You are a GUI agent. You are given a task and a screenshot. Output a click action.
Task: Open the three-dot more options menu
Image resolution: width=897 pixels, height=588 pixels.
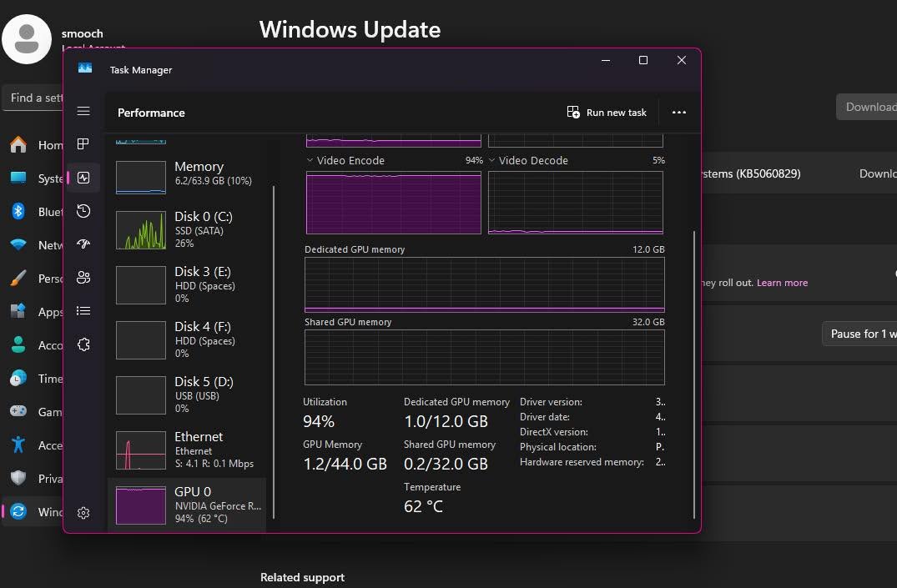click(679, 112)
